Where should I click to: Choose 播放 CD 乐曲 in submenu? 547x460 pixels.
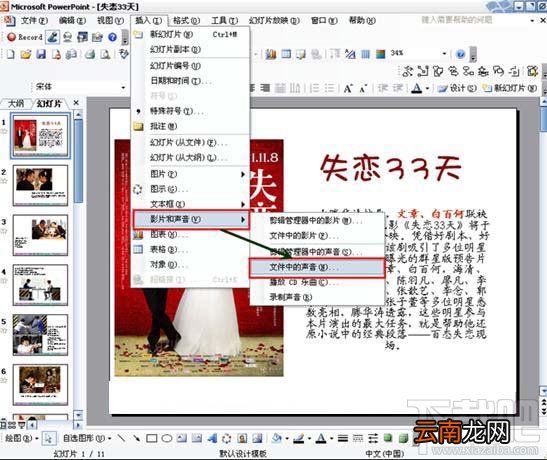317,282
